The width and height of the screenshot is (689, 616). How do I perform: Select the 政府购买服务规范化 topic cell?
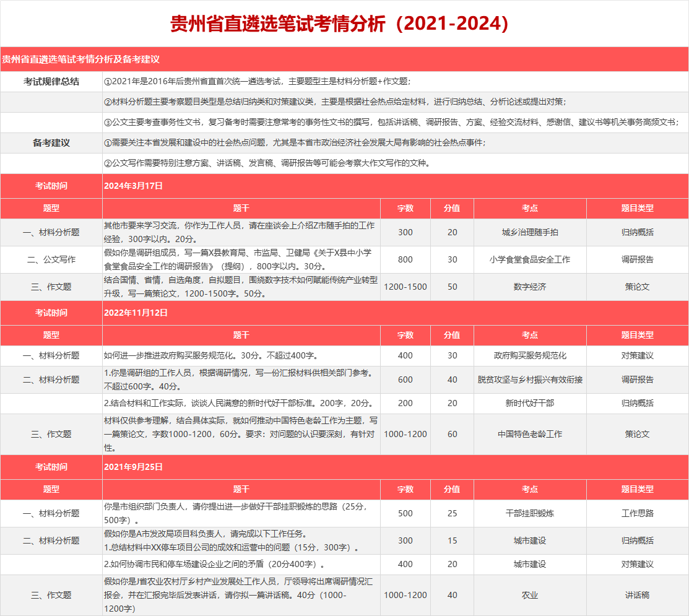click(x=529, y=355)
